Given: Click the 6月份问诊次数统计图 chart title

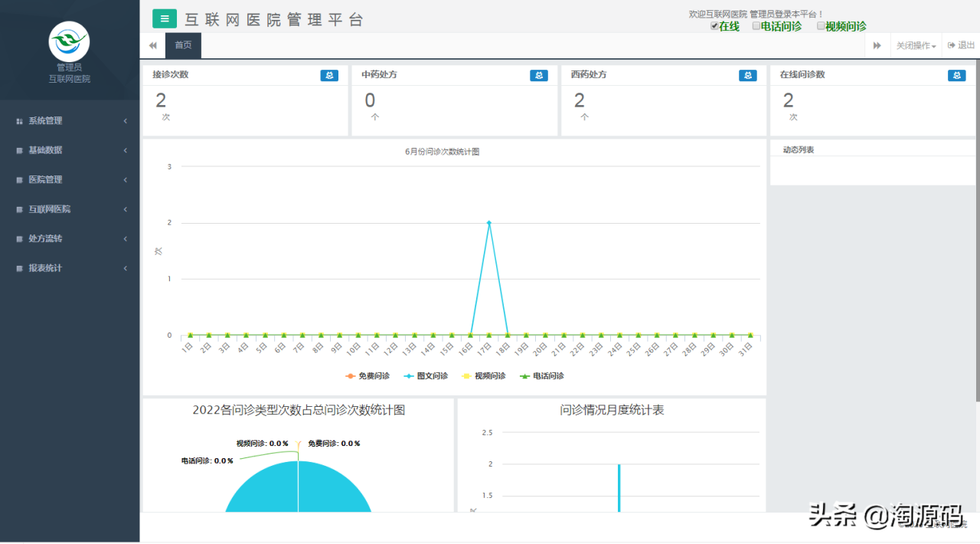Looking at the screenshot, I should tap(443, 152).
